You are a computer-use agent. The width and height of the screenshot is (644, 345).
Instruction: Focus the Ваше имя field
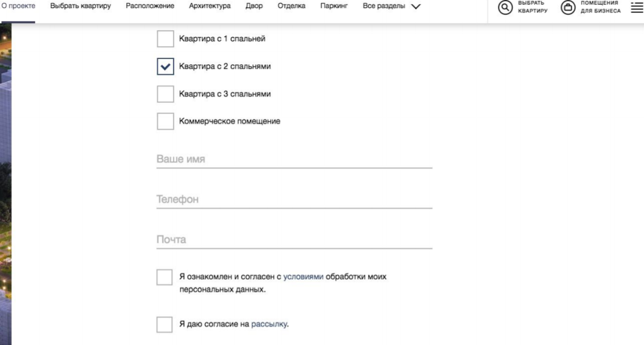pos(294,159)
